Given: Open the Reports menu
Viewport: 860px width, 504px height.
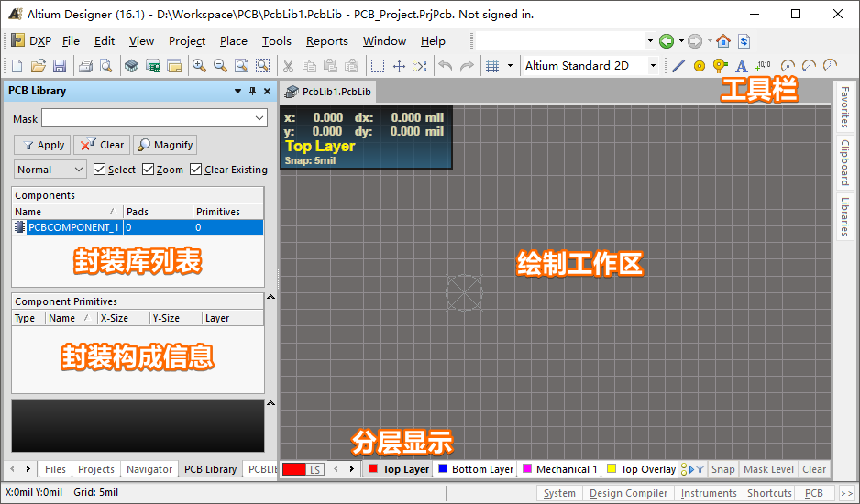Looking at the screenshot, I should coord(327,41).
